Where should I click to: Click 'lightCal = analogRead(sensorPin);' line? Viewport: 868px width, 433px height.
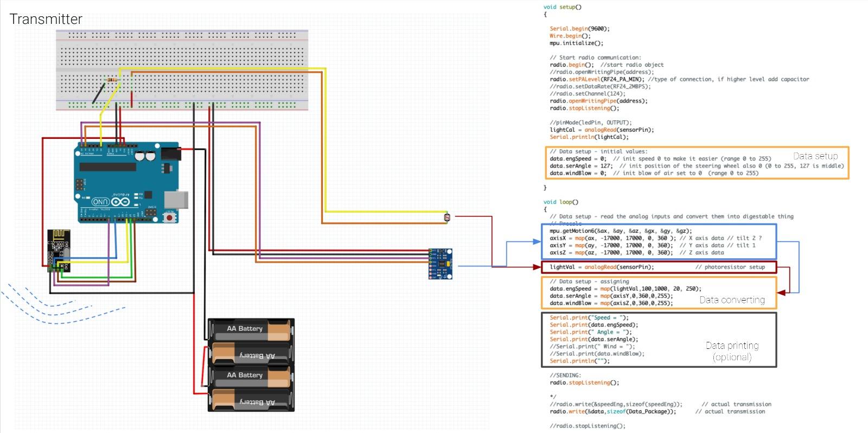pyautogui.click(x=602, y=130)
